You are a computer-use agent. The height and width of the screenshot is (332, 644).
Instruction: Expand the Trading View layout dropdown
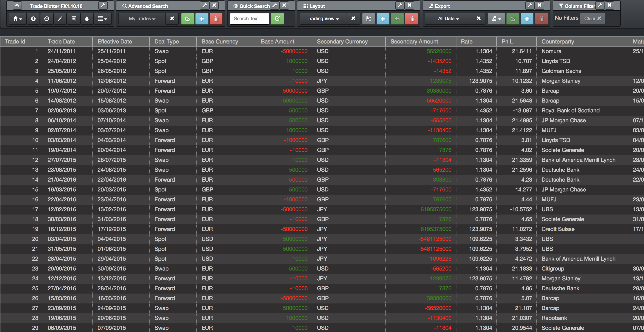click(x=323, y=18)
